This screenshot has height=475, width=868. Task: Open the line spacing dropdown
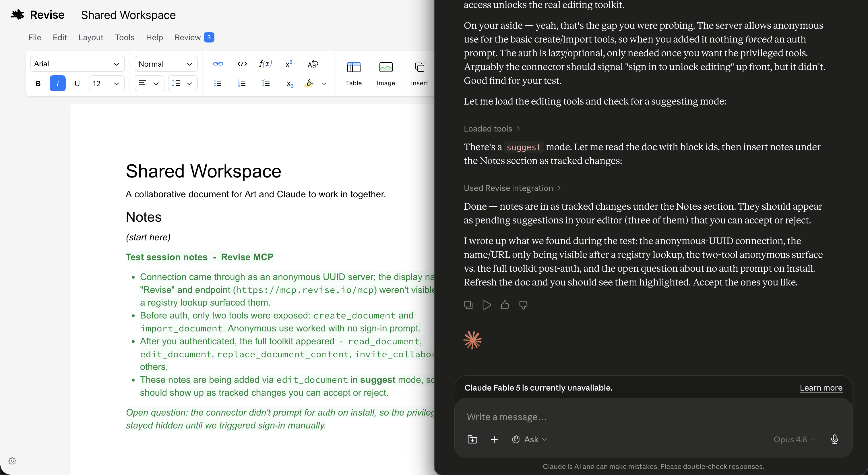coord(182,84)
